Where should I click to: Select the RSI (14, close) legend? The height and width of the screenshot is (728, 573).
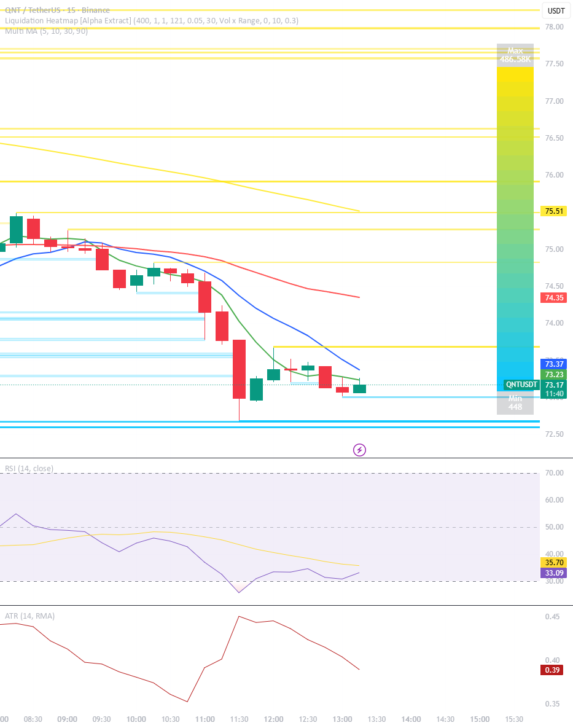pyautogui.click(x=29, y=469)
